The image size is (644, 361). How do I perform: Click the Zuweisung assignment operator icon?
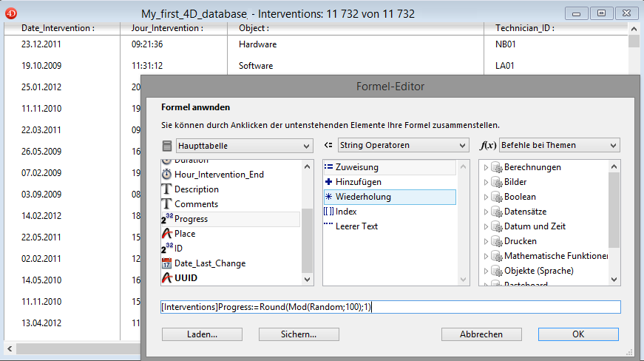point(329,167)
